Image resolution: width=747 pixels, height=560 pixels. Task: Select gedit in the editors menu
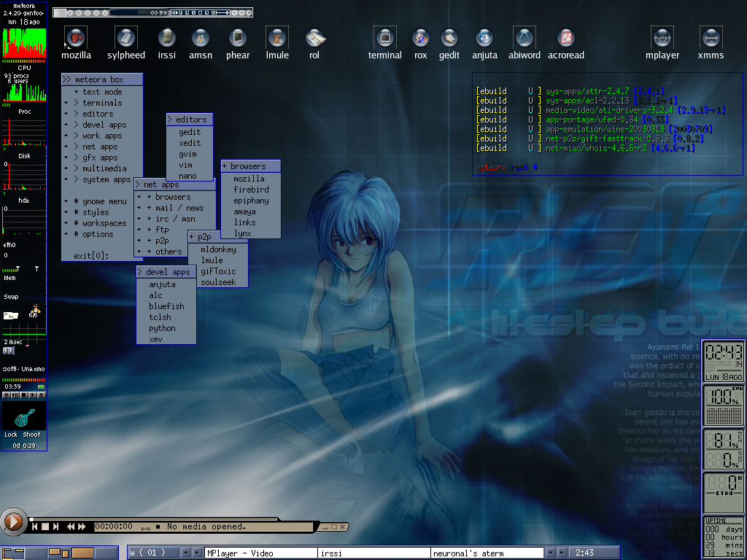pos(190,132)
